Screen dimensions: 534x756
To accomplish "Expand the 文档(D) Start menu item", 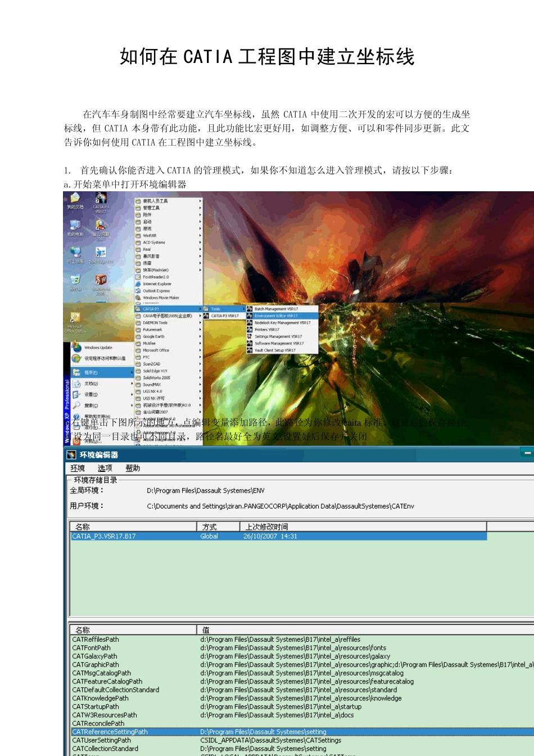I will click(102, 384).
